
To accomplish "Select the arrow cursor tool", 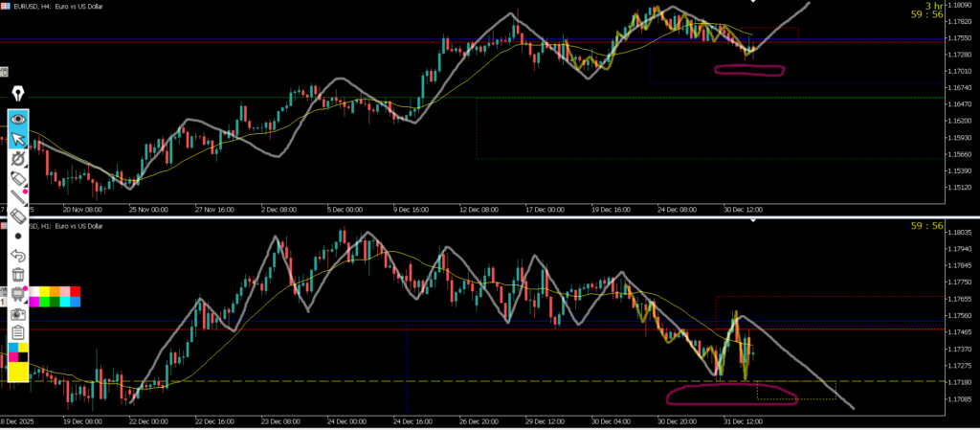I will coord(18,140).
